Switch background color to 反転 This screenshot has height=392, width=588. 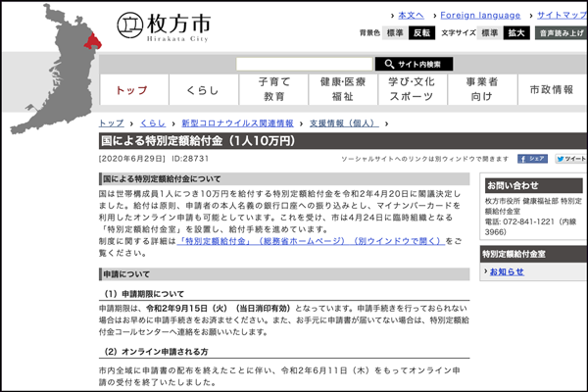click(421, 32)
